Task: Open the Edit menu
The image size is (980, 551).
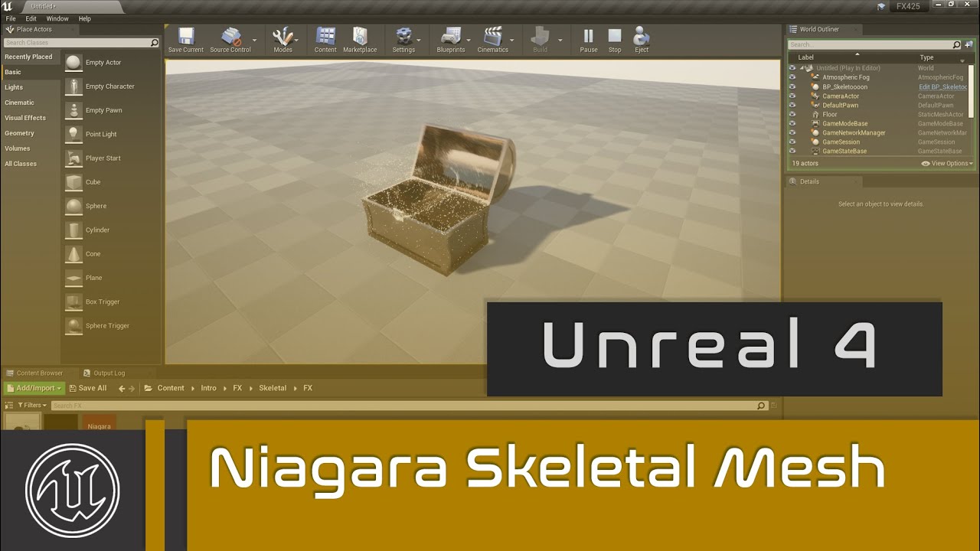Action: coord(31,18)
